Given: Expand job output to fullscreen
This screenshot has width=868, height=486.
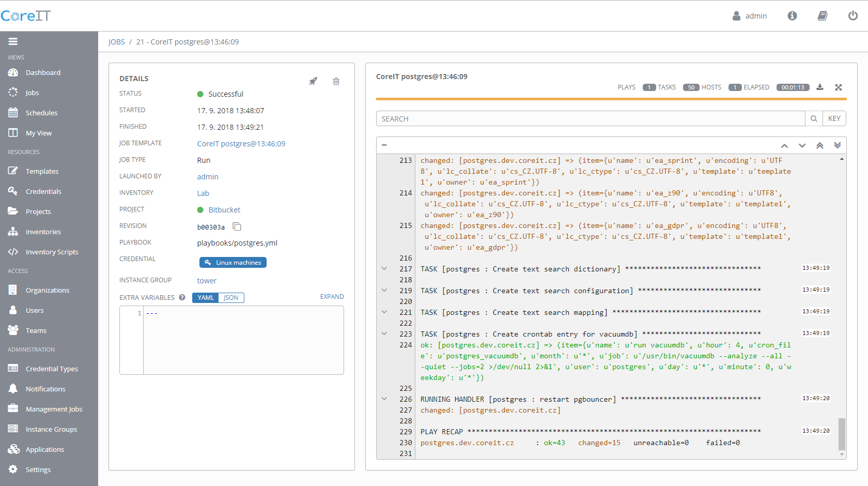Looking at the screenshot, I should [838, 87].
